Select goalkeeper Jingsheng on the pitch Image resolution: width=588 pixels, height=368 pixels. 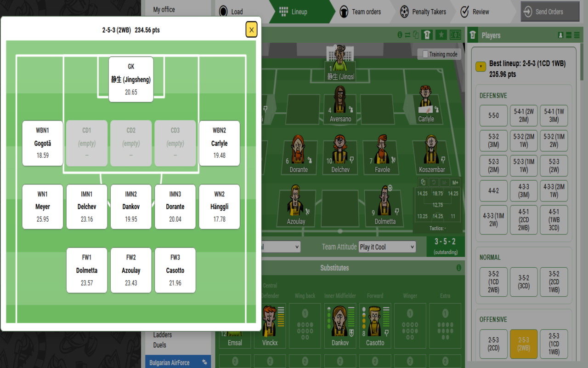click(340, 63)
